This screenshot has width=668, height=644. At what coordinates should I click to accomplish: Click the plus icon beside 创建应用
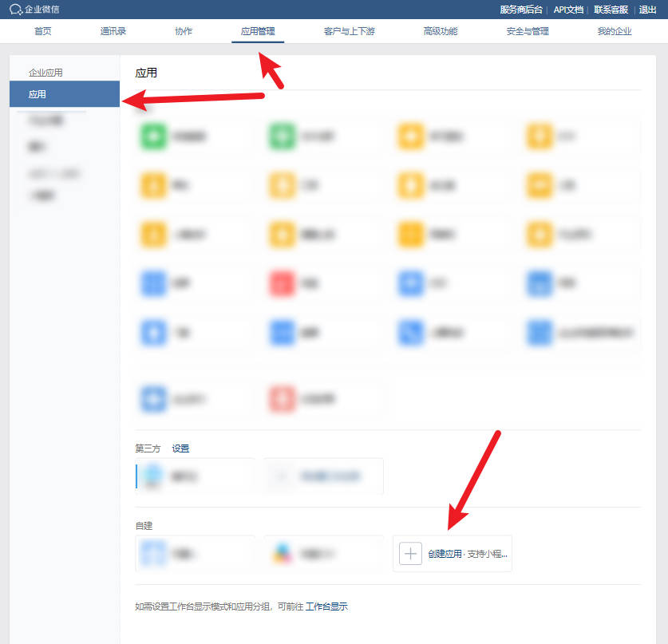(410, 553)
